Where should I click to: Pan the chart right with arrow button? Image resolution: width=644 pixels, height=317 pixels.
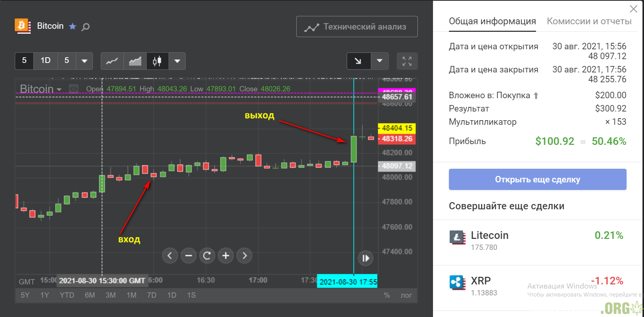244,256
